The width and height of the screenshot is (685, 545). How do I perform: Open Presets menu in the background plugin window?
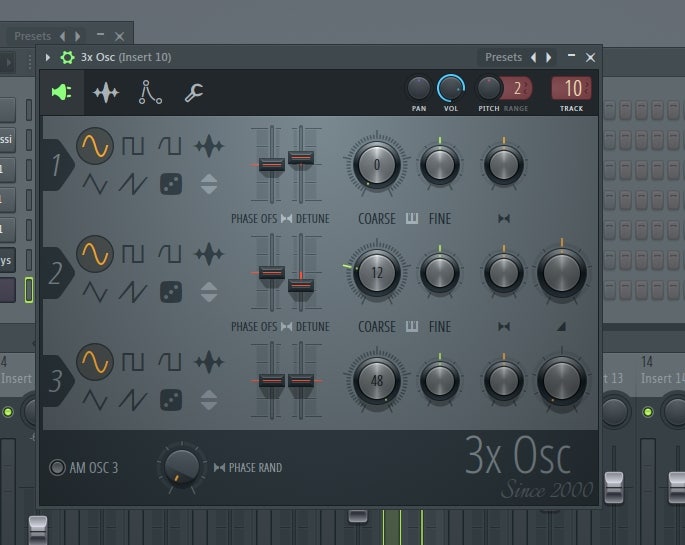pyautogui.click(x=32, y=36)
